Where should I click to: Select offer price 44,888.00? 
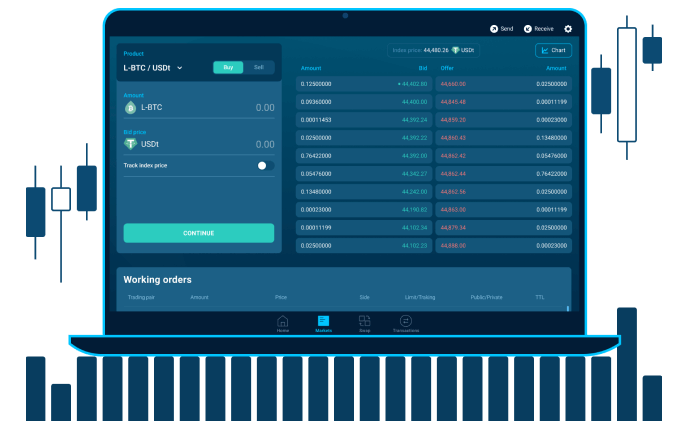click(x=453, y=246)
